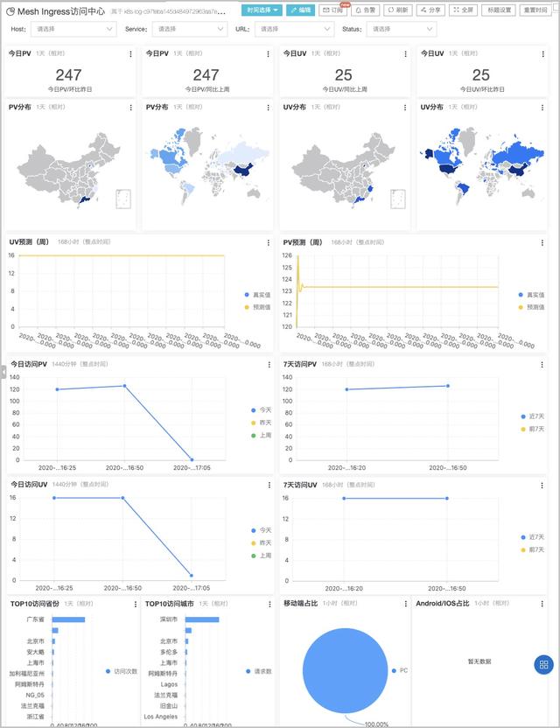Open the URL filter dropdown

294,29
